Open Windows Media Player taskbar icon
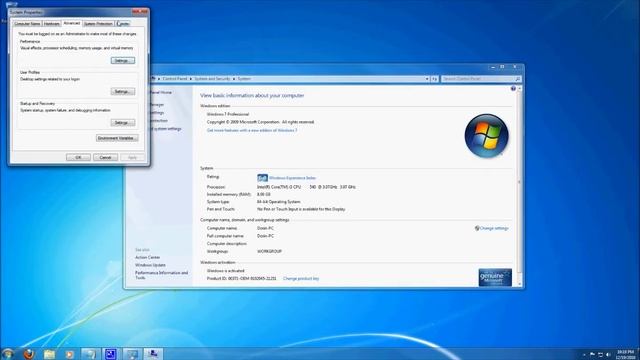The image size is (640, 360). 69,354
